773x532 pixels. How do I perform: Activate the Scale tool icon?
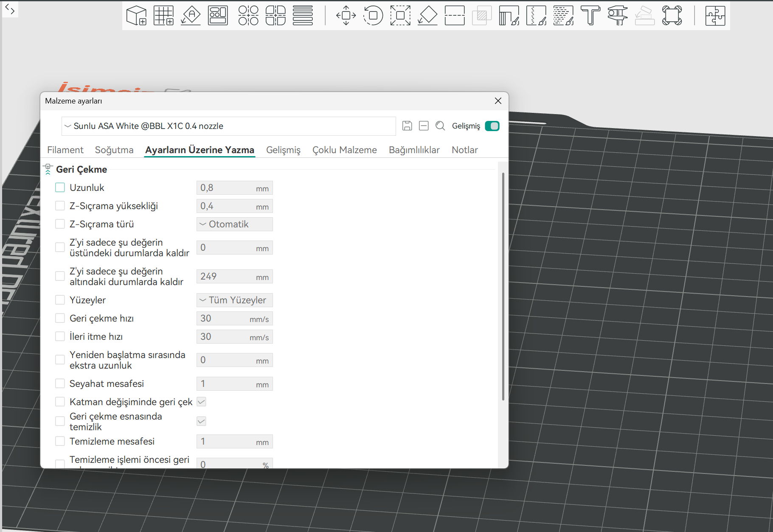[x=400, y=16]
